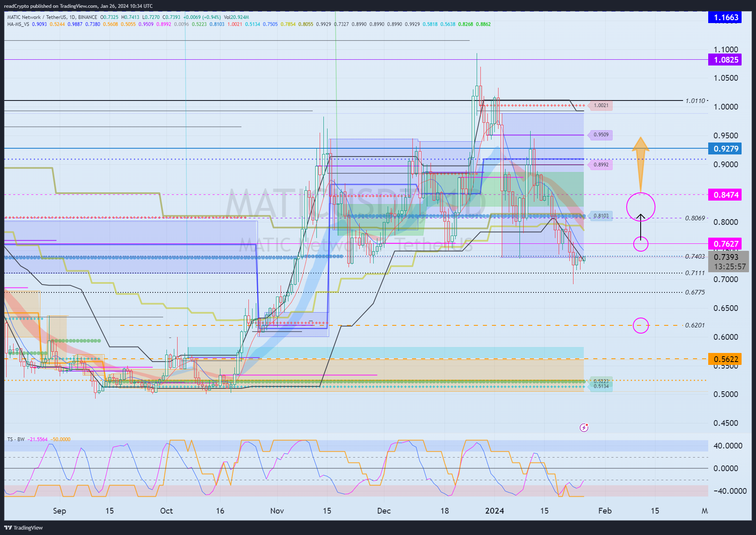This screenshot has width=756, height=535.
Task: Click the Vol 20.924M value in the legend
Action: tap(236, 17)
